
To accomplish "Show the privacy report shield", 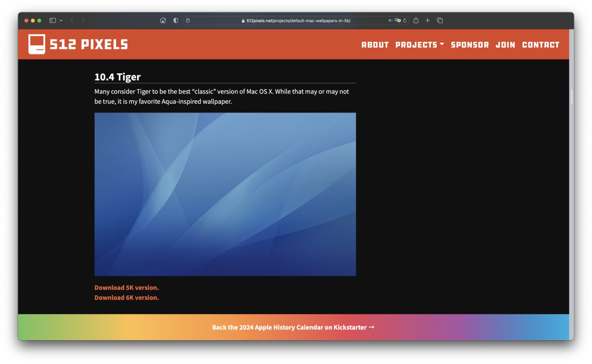I will tap(176, 20).
